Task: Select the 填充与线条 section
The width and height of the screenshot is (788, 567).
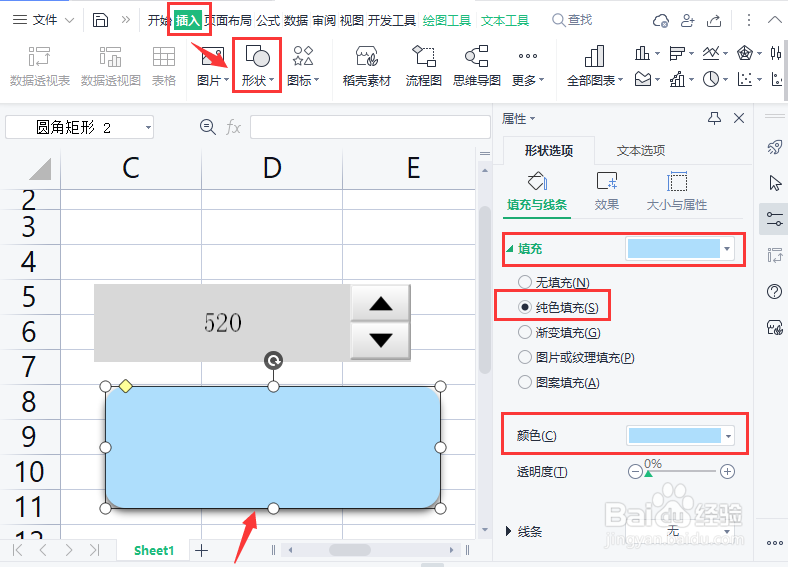Action: coord(537,191)
